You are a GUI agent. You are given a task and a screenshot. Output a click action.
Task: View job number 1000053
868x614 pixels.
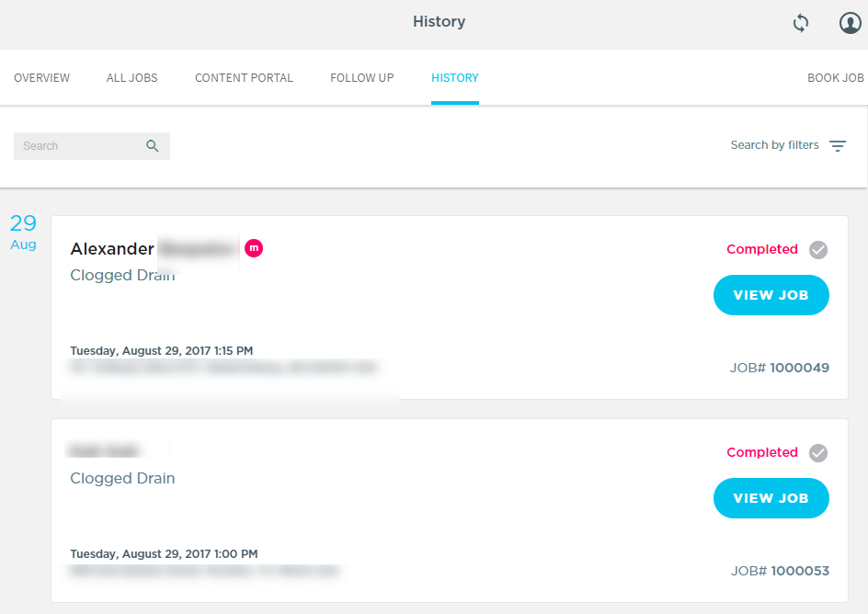click(771, 498)
